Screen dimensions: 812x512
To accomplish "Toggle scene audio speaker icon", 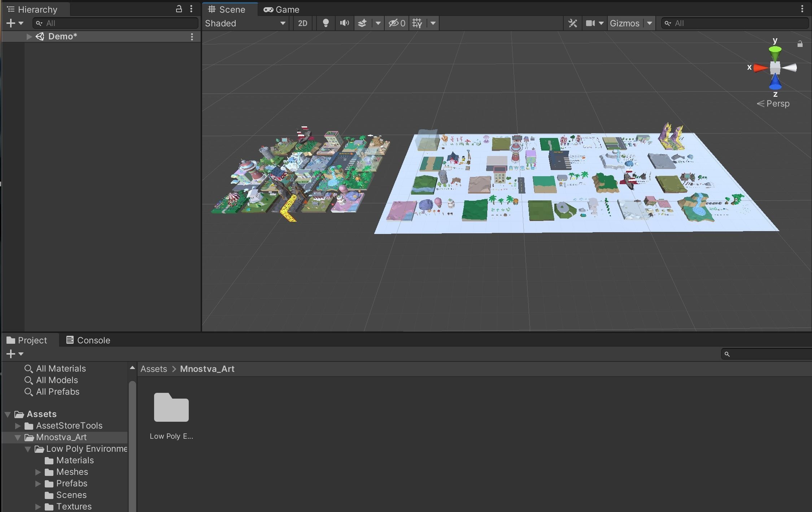I will click(344, 23).
